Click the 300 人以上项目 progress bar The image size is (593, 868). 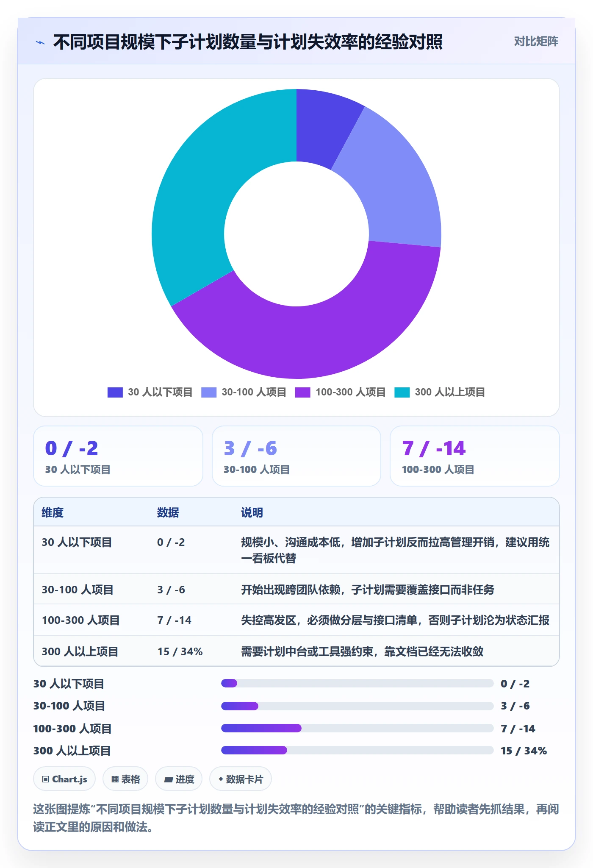pos(357,750)
